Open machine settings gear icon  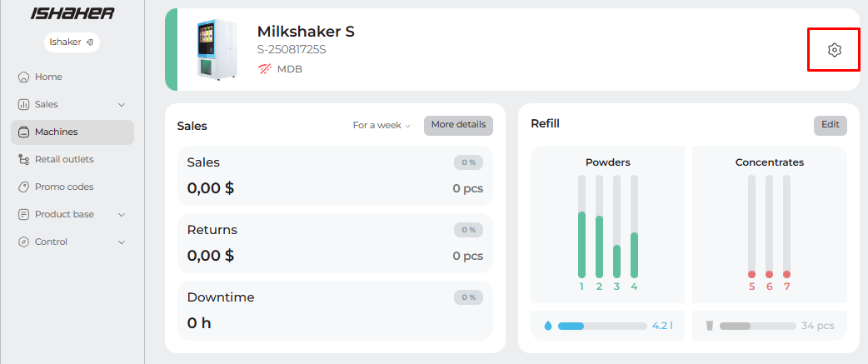coord(835,50)
